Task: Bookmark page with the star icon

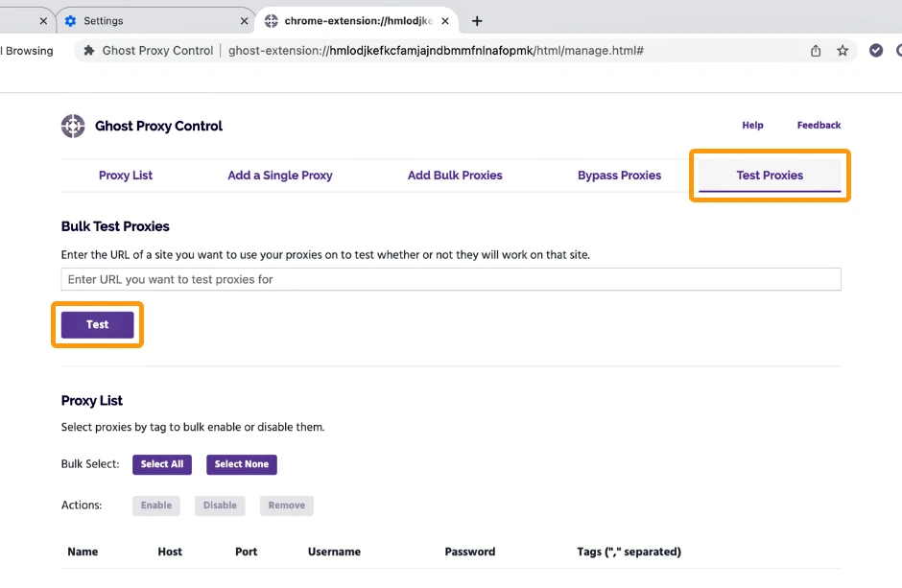Action: [843, 51]
